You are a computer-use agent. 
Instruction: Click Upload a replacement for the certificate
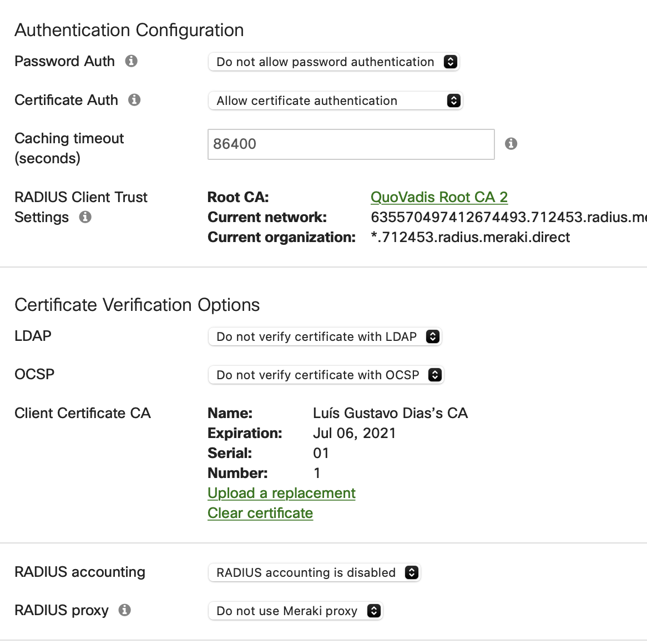pyautogui.click(x=281, y=493)
